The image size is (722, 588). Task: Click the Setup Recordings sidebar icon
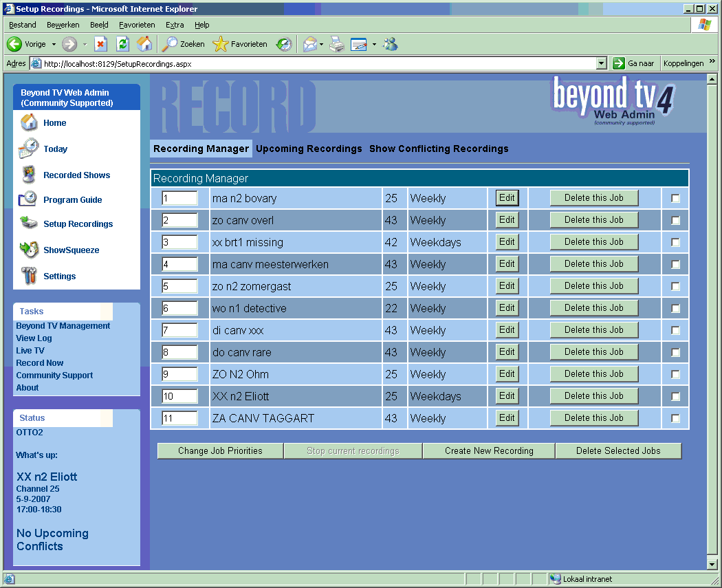[29, 224]
